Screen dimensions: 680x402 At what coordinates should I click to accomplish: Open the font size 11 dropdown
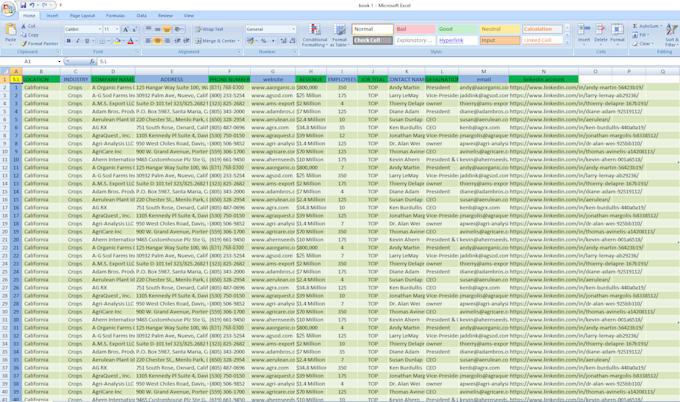point(117,29)
